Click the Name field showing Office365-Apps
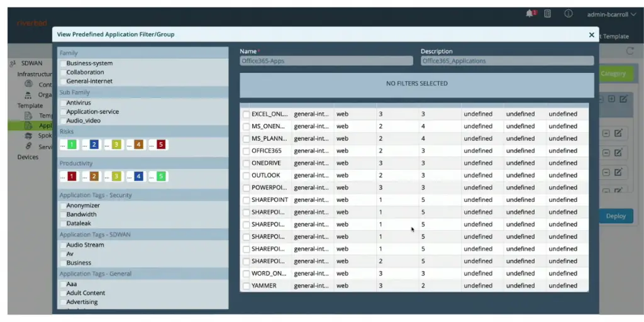The image size is (644, 322). click(326, 61)
